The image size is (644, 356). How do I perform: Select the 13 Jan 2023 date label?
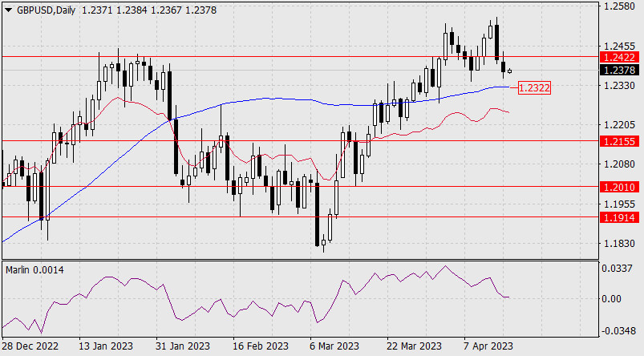pos(106,346)
